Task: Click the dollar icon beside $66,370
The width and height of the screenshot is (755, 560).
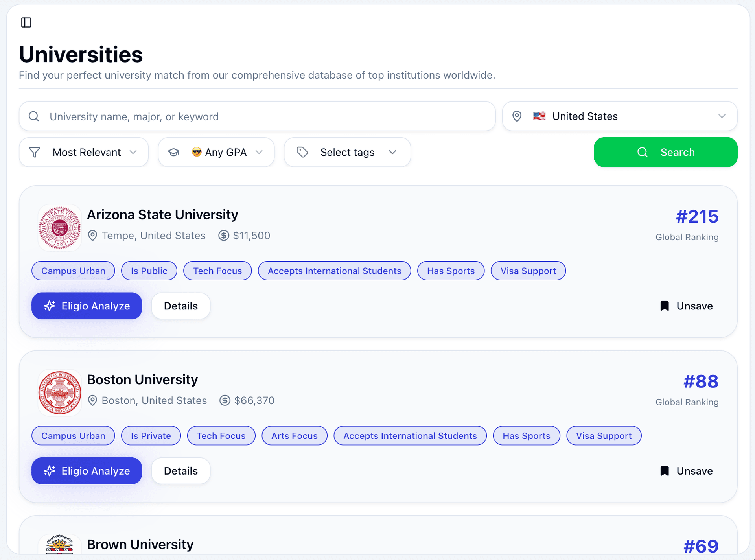Action: (225, 401)
